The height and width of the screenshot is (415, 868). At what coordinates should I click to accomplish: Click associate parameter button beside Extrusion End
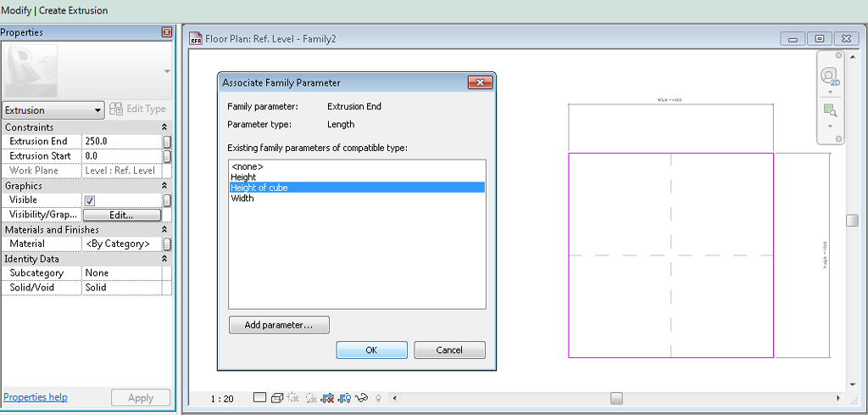(167, 141)
